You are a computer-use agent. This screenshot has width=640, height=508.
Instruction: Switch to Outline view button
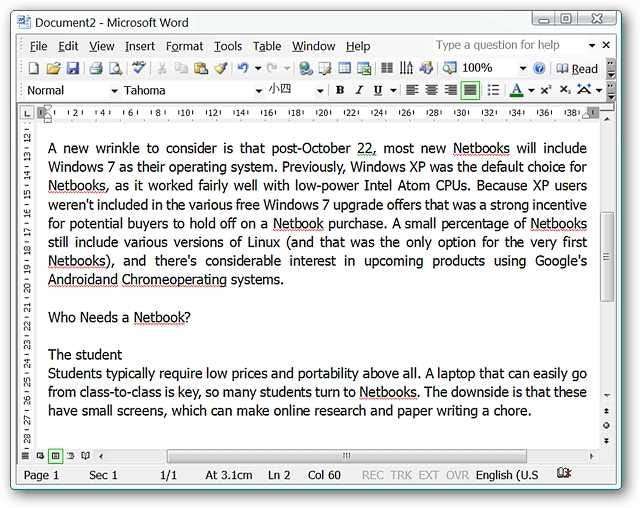(71, 455)
